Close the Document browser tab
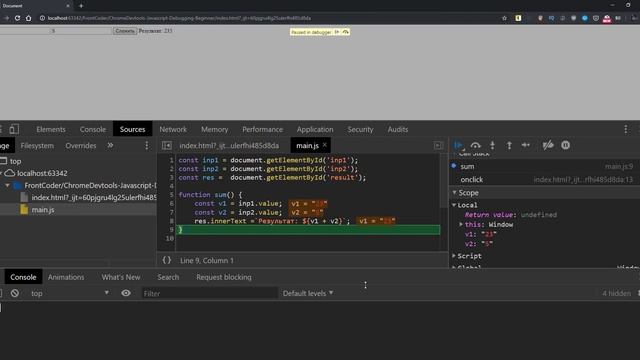The image size is (640, 360). pyautogui.click(x=68, y=6)
